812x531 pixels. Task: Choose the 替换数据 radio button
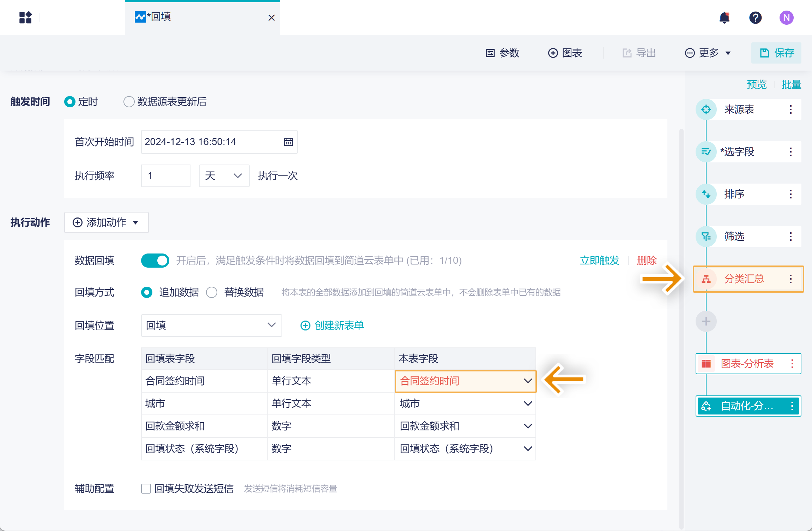[212, 292]
